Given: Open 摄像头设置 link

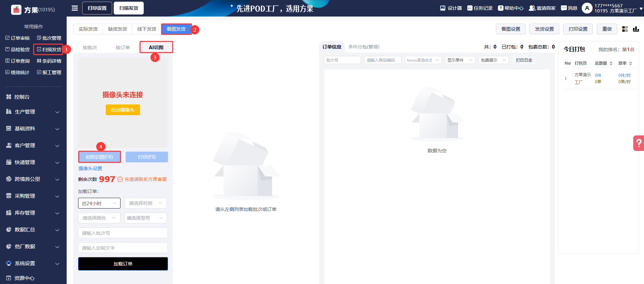Looking at the screenshot, I should [x=90, y=168].
